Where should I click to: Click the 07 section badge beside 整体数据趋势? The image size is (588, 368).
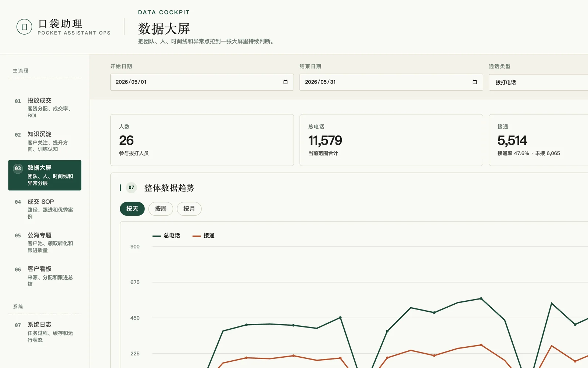pyautogui.click(x=131, y=188)
